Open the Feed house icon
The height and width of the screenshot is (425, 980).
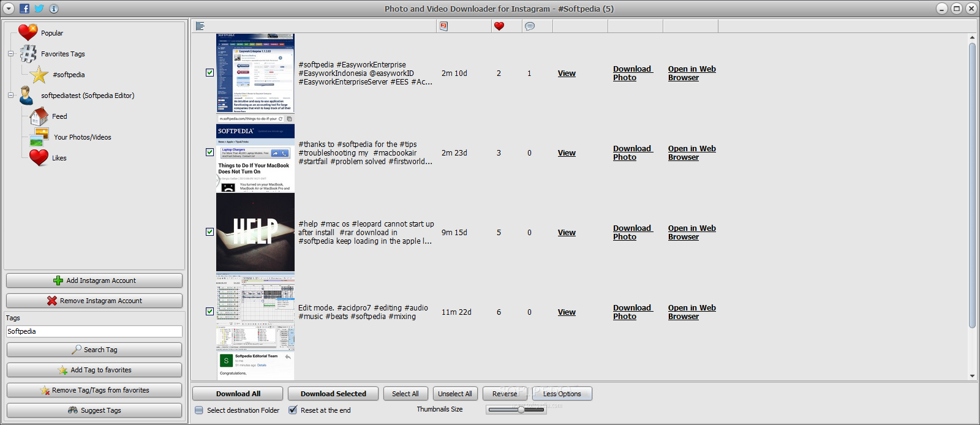click(x=39, y=116)
